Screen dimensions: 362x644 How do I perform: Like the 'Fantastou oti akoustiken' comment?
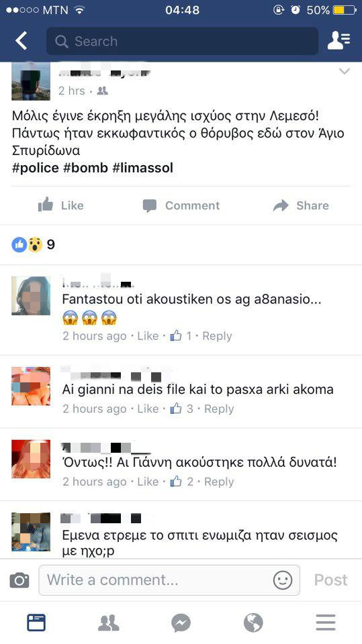tap(148, 336)
